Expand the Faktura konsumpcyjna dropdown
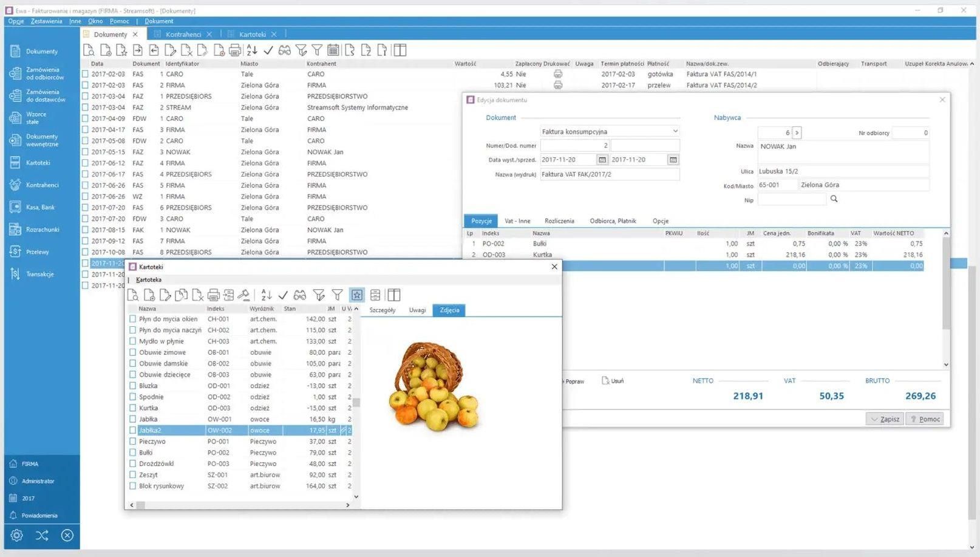Screen dimensions: 980x557 [x=675, y=131]
